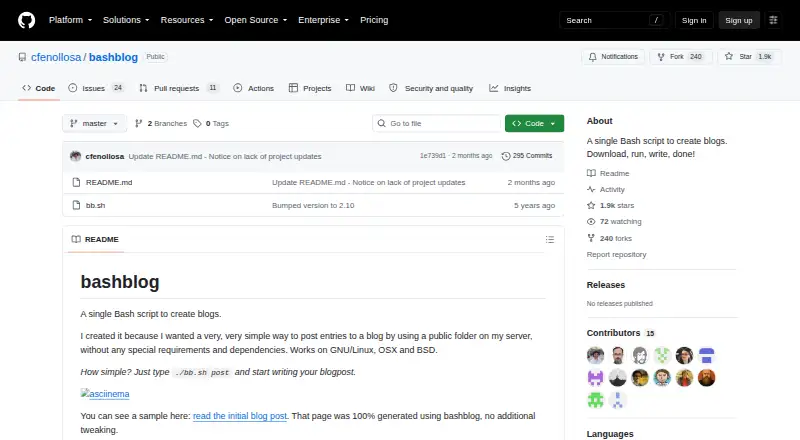Open the green pixel-art contributor avatar in third row
Screen dimensions: 800x440
click(x=595, y=400)
